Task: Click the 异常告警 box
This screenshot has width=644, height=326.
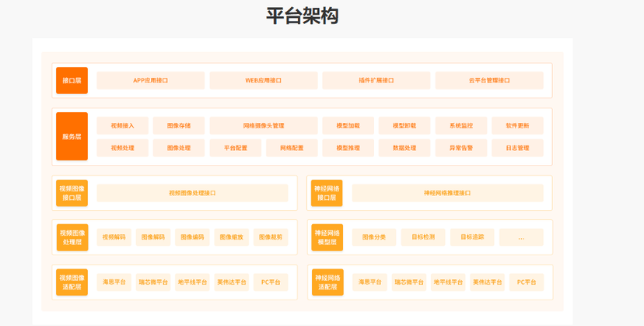Action: pos(461,148)
